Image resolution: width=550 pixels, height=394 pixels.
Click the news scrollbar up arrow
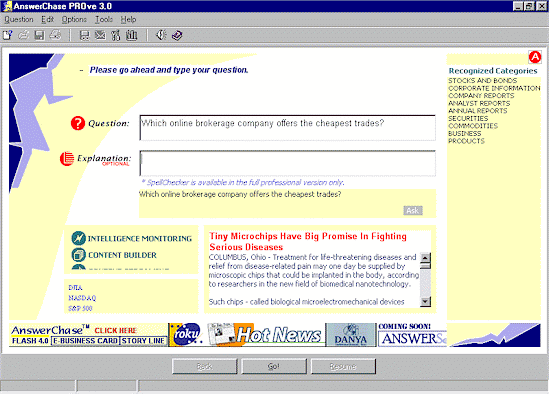[x=425, y=258]
